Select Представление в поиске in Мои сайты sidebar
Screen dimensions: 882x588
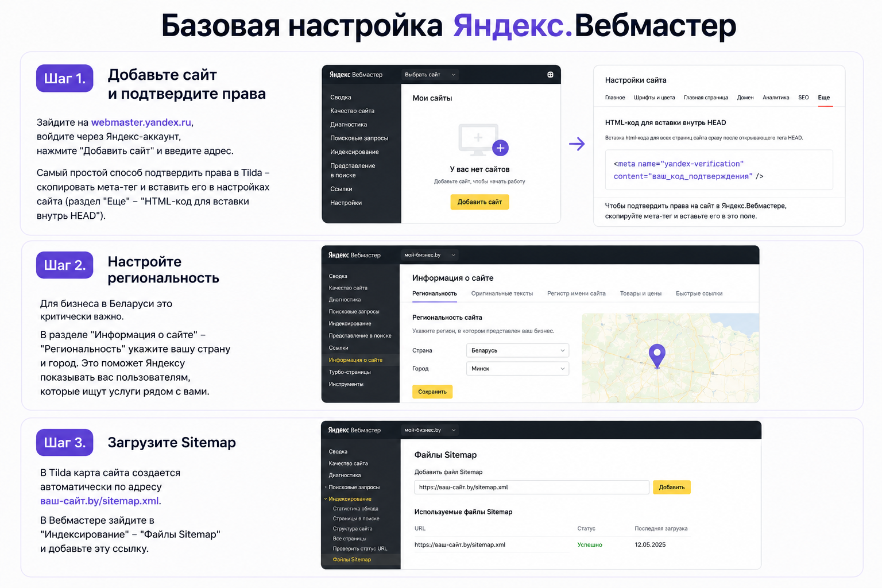tap(353, 171)
